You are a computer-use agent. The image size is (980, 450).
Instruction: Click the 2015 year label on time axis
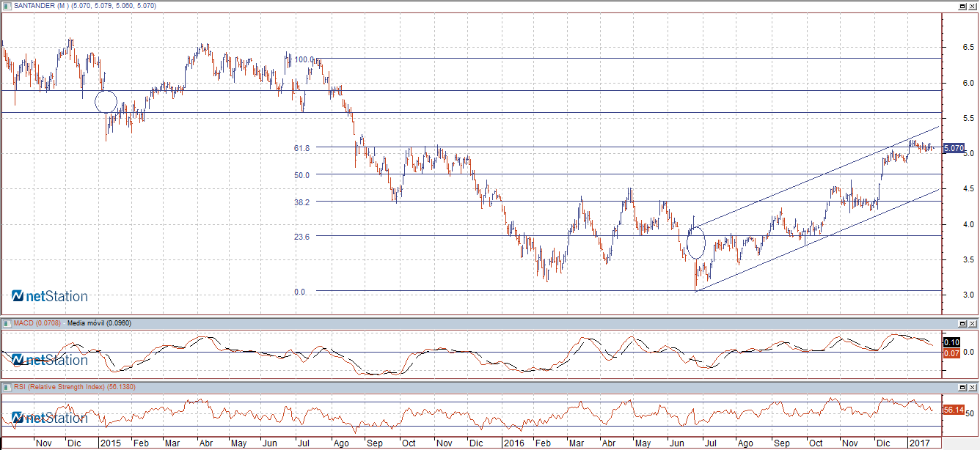click(111, 443)
